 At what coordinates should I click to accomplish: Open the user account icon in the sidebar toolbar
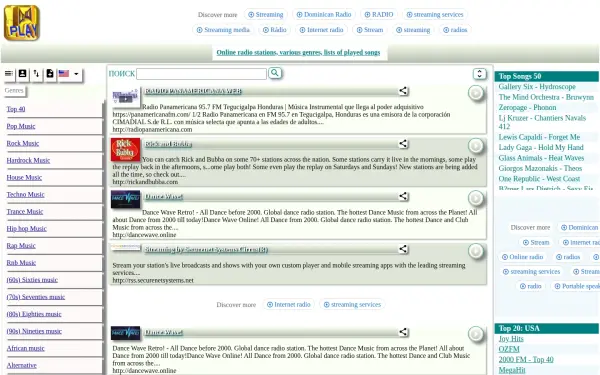[x=23, y=73]
